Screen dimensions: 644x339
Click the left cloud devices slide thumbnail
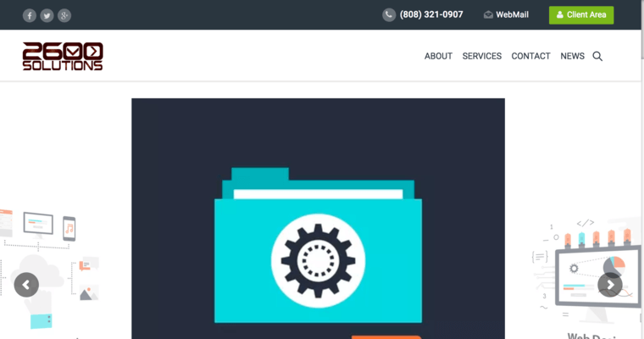pyautogui.click(x=49, y=270)
